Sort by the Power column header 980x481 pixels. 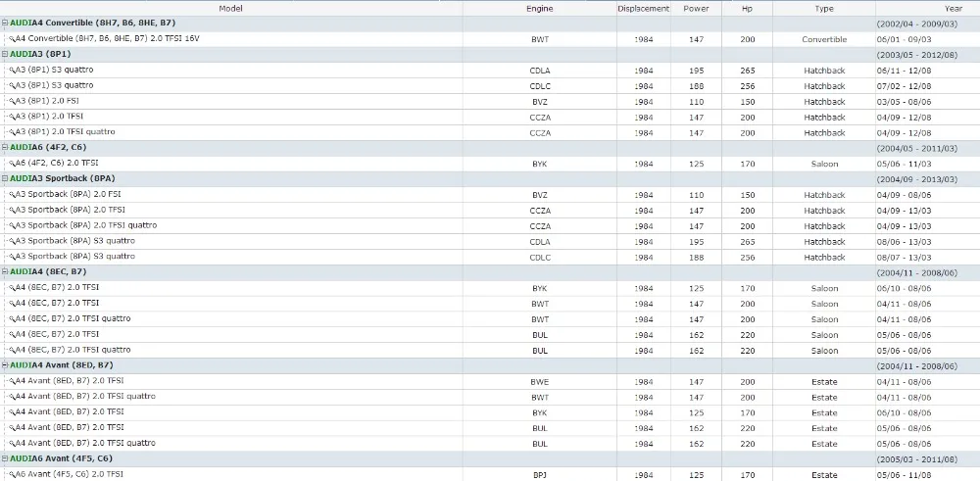pyautogui.click(x=696, y=9)
